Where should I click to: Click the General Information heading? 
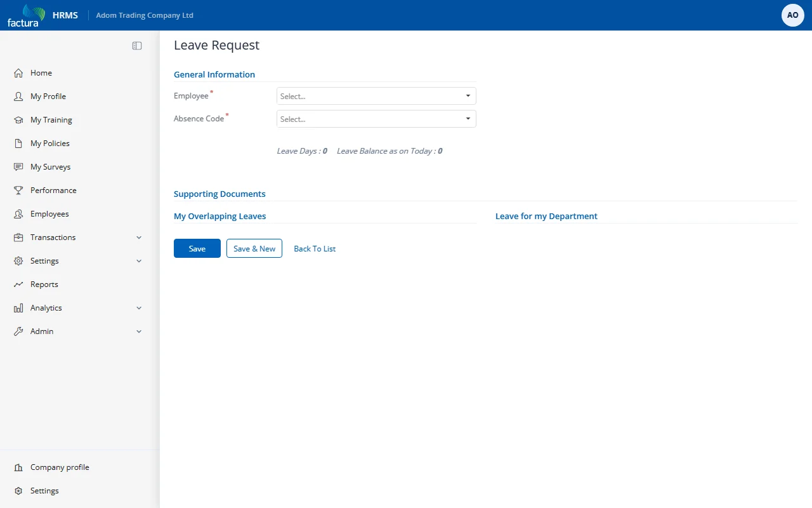pyautogui.click(x=214, y=74)
